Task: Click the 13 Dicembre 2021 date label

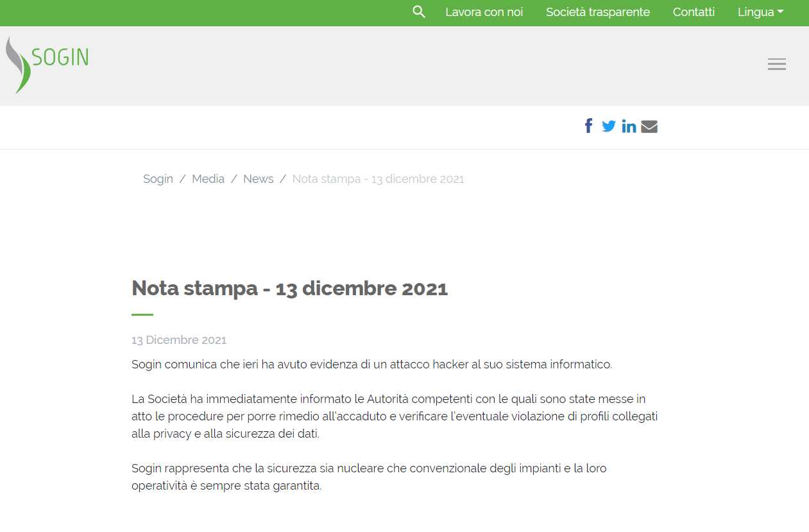Action: pyautogui.click(x=179, y=340)
